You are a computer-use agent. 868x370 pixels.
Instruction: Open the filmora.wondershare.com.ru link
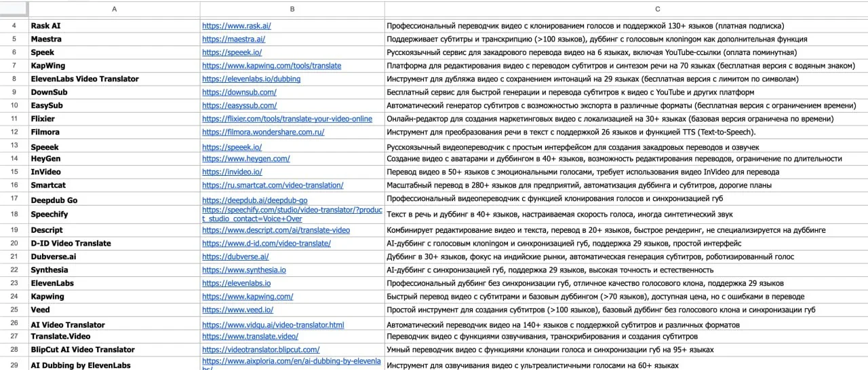pos(263,132)
